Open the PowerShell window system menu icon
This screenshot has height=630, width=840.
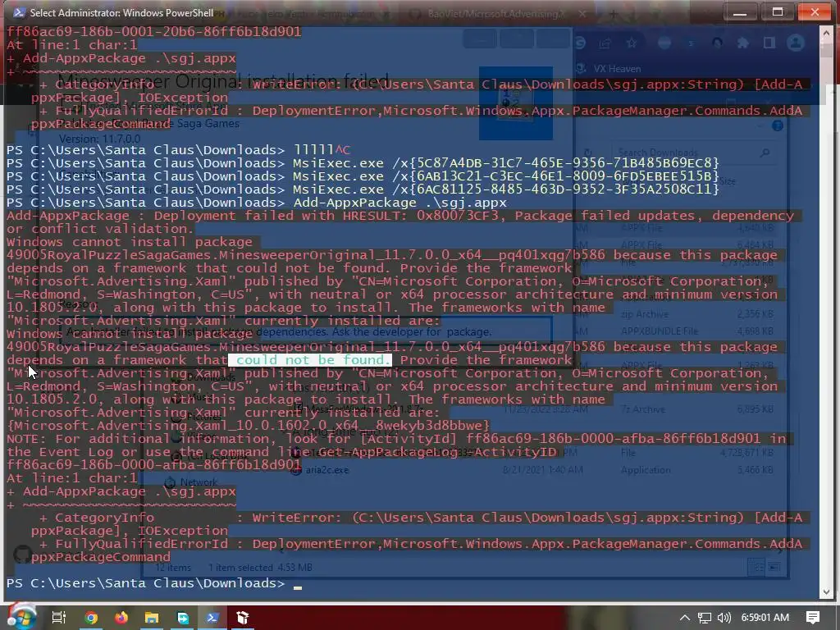pos(18,12)
